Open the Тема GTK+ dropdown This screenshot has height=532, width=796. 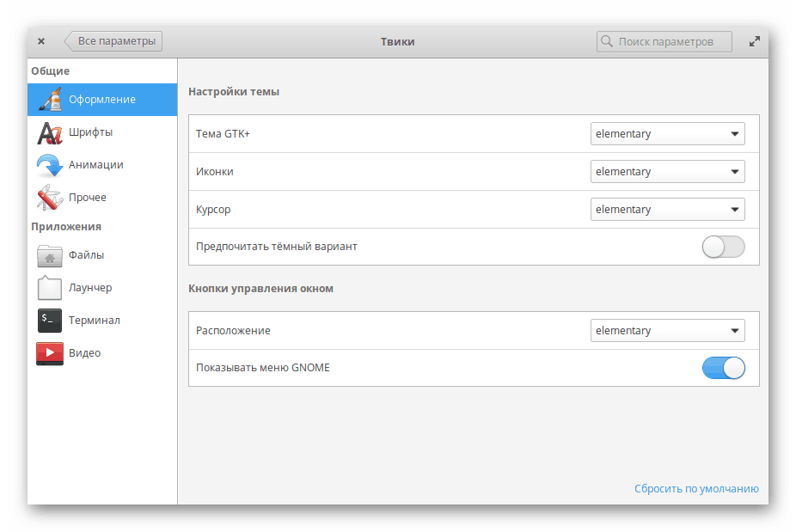(667, 134)
